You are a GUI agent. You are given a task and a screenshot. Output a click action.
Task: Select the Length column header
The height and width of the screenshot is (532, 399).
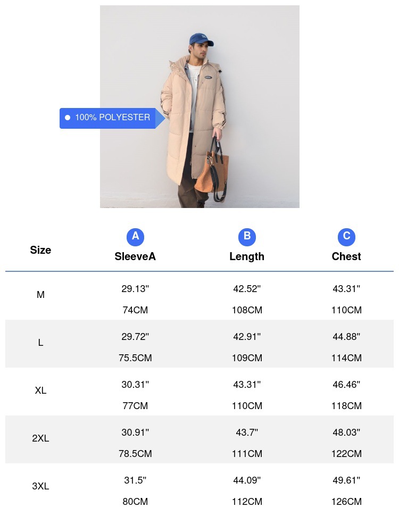coord(247,257)
